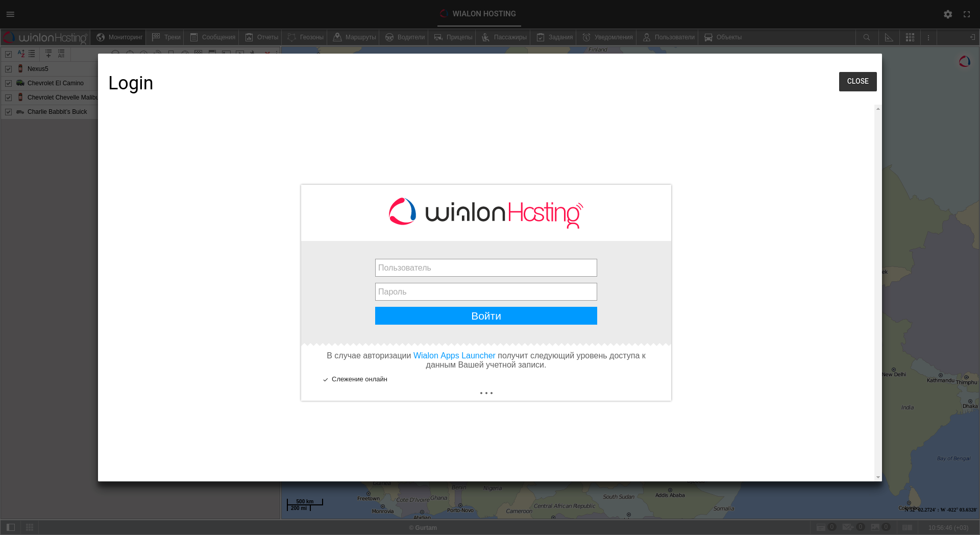This screenshot has width=980, height=535.
Task: Follow the Wialon Apps Launcher link
Action: click(454, 355)
